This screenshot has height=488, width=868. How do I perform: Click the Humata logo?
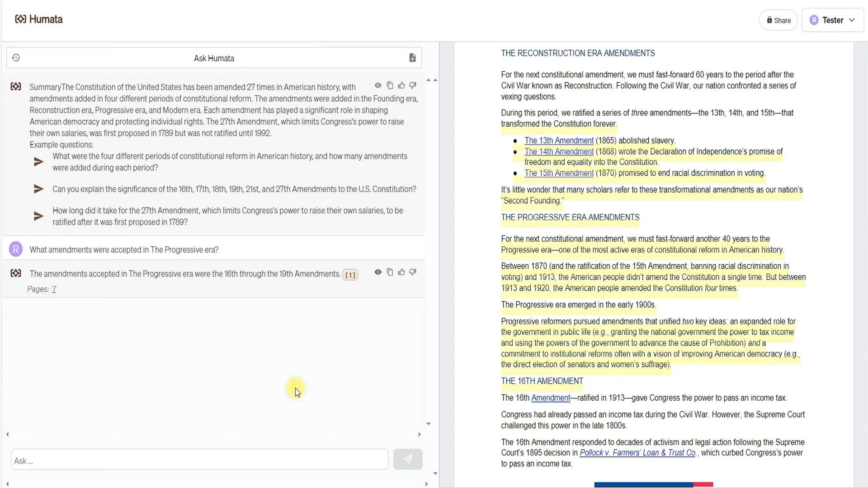pyautogui.click(x=38, y=19)
